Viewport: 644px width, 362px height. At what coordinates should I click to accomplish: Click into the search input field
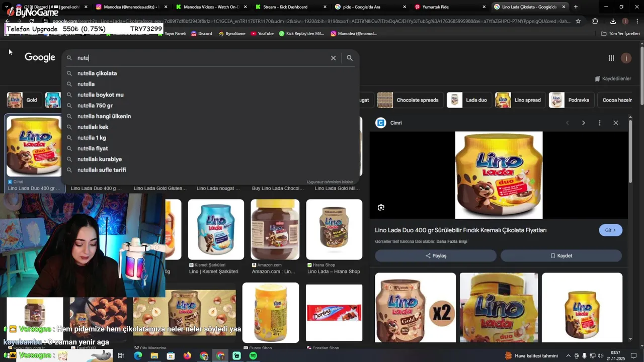(x=201, y=58)
